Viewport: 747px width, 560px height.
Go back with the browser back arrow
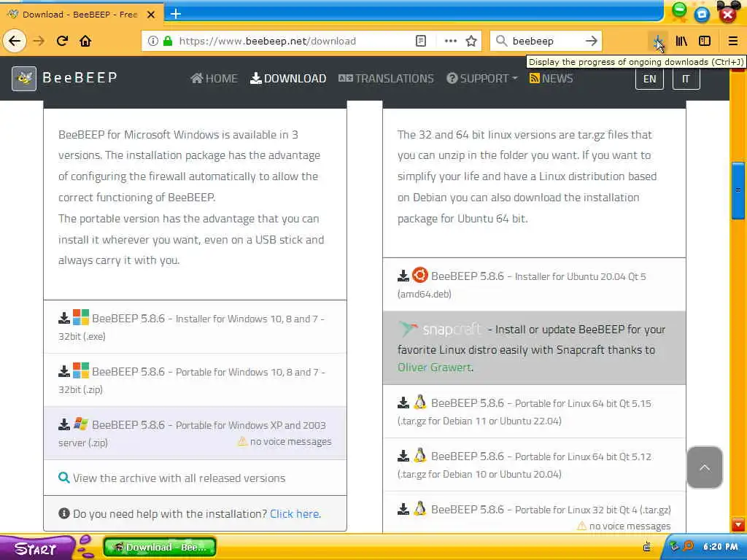15,41
